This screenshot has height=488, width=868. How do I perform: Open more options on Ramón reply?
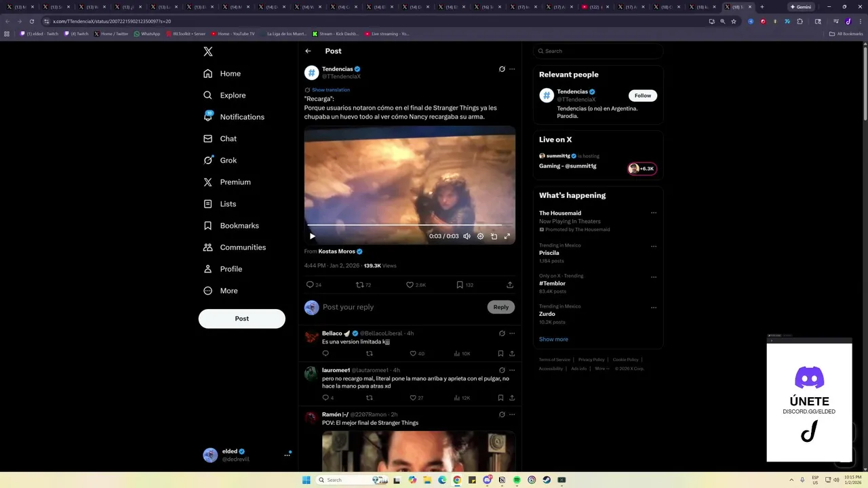[x=512, y=414]
